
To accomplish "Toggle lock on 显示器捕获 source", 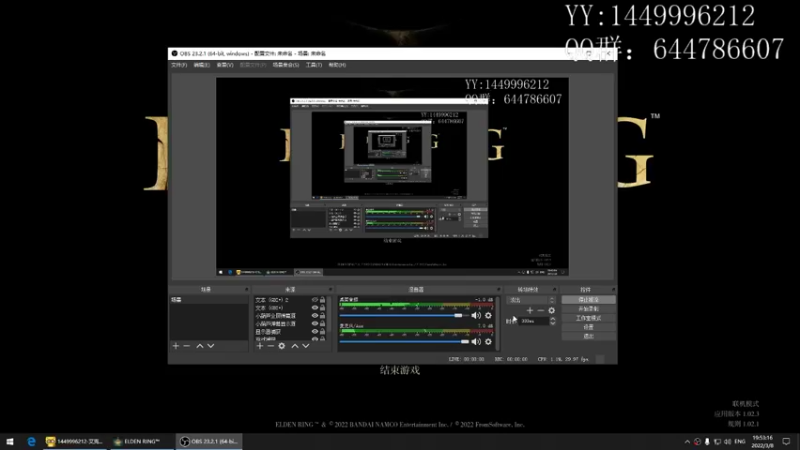I will (322, 332).
